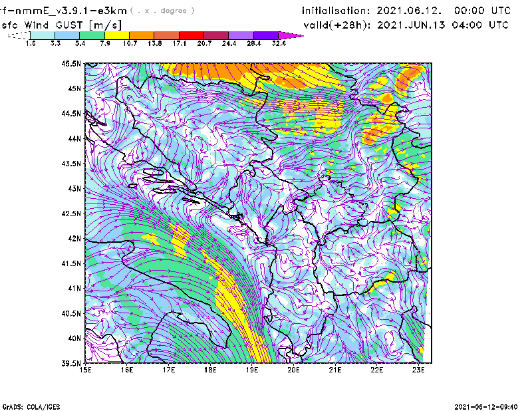Click the '16E' longitude label
Image resolution: width=532 pixels, height=411 pixels.
[127, 370]
